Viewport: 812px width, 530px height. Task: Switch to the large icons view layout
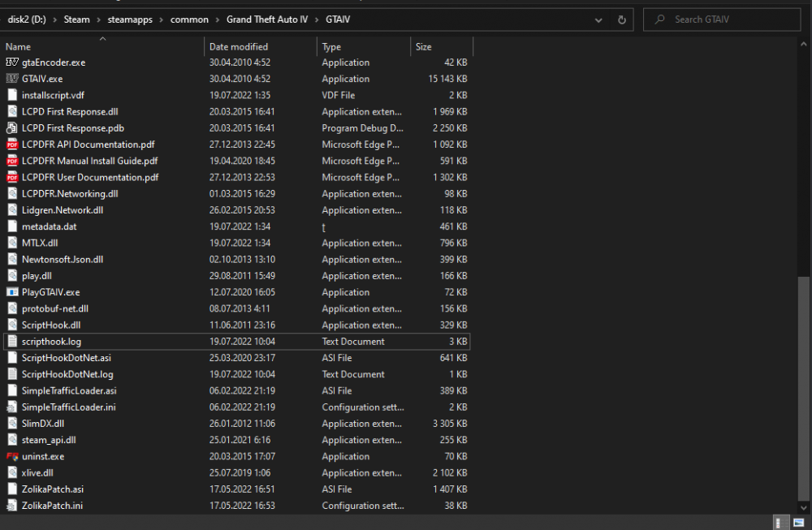[x=798, y=523]
